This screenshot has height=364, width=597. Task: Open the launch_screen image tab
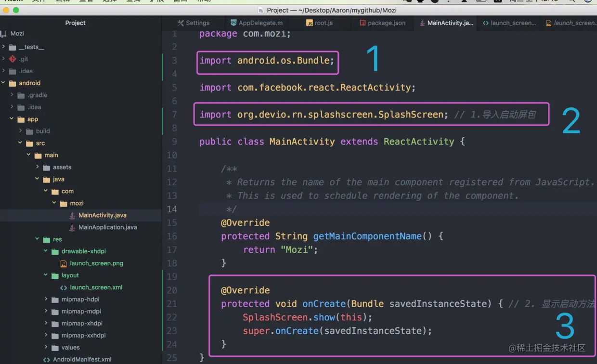[570, 23]
